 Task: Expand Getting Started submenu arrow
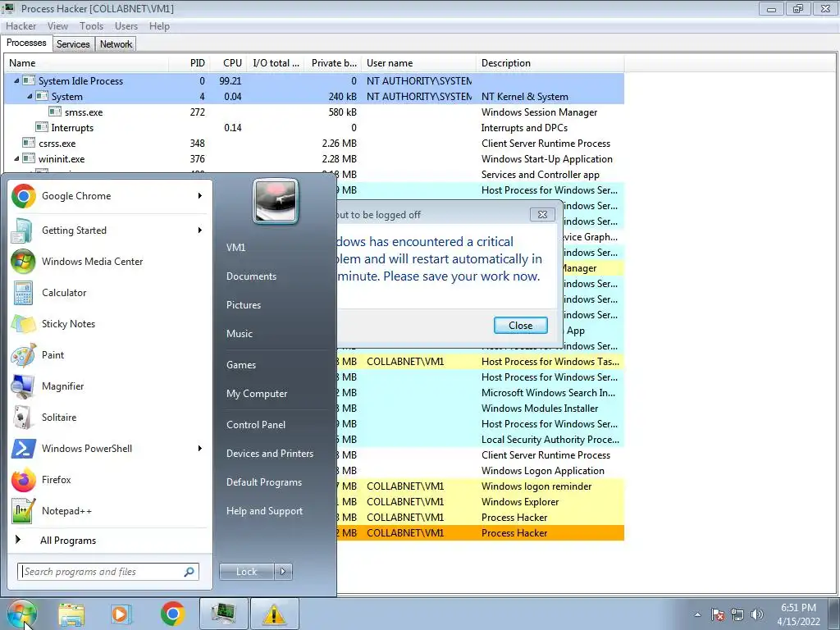coord(200,231)
